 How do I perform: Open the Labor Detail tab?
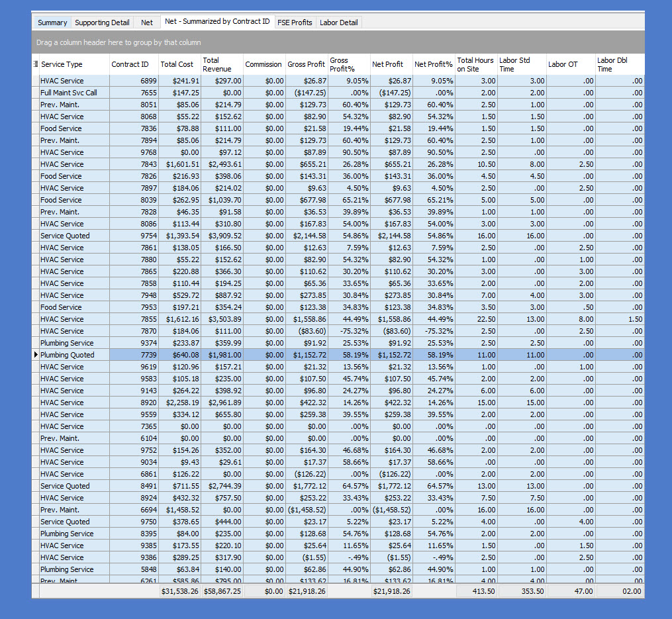pyautogui.click(x=338, y=23)
